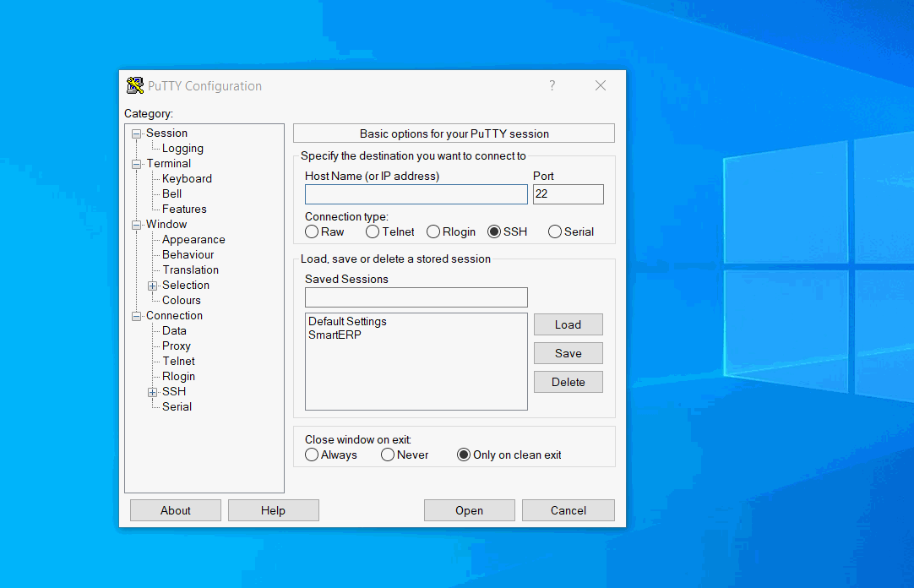Open the Selection category
Viewport: 914px width, 588px height.
[x=185, y=285]
